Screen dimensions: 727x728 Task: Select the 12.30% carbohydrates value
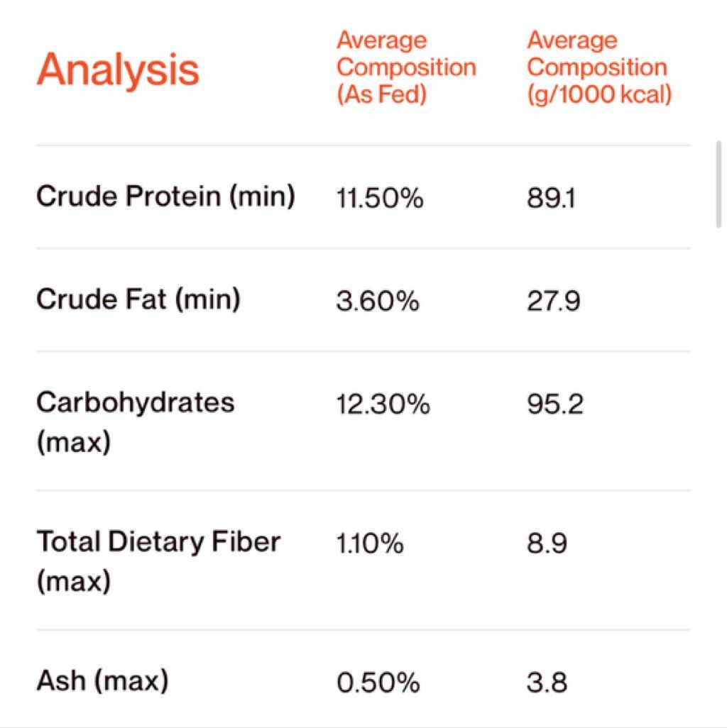click(383, 404)
